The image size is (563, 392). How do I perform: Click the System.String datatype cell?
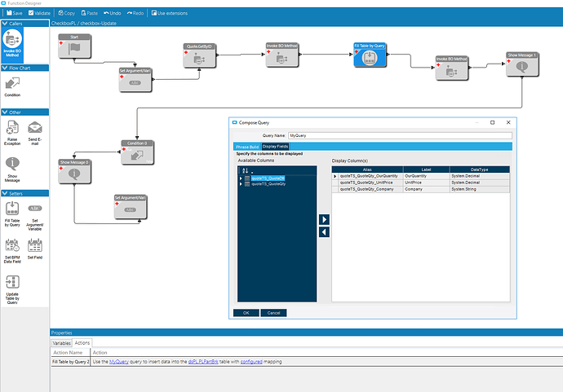479,189
